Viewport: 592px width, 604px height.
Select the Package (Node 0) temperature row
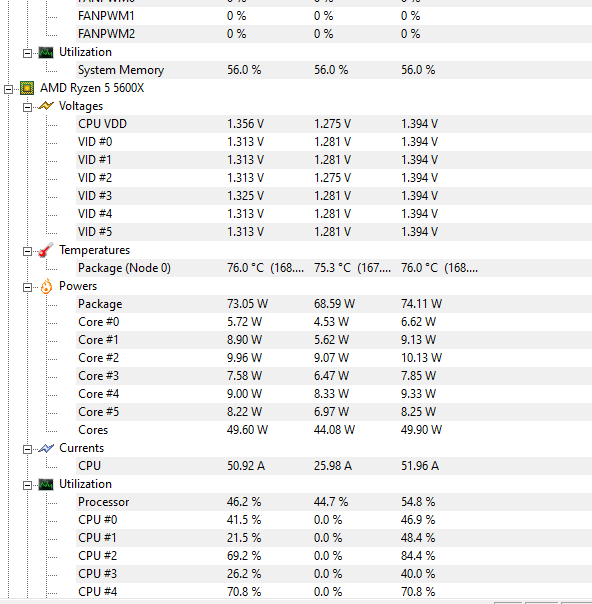[334, 268]
